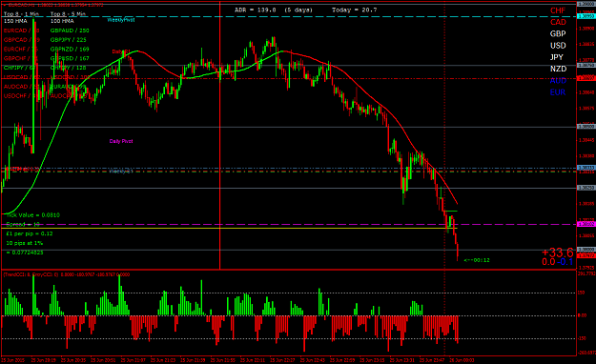This screenshot has height=364, width=596.
Task: Select the EURCHF row in 1 Min list
Action: [x=21, y=49]
